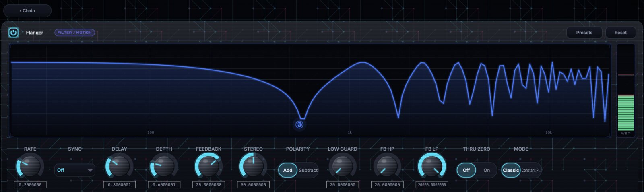Click the Flanger title label
644x192 pixels.
(35, 33)
